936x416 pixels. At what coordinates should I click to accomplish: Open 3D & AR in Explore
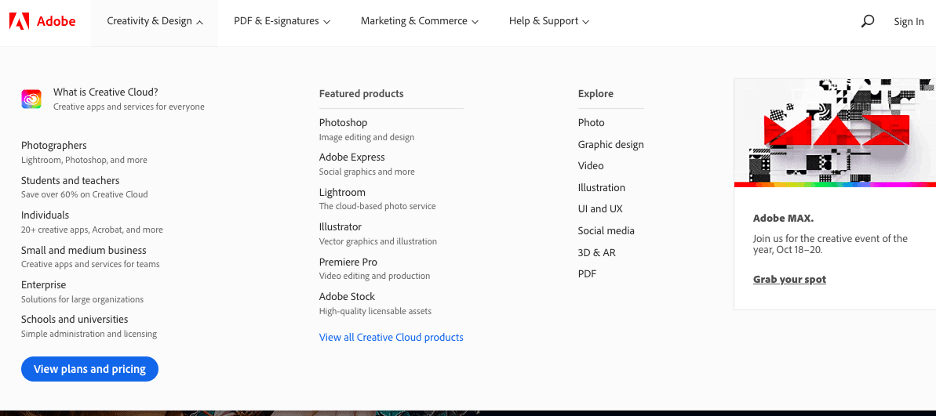coord(596,252)
